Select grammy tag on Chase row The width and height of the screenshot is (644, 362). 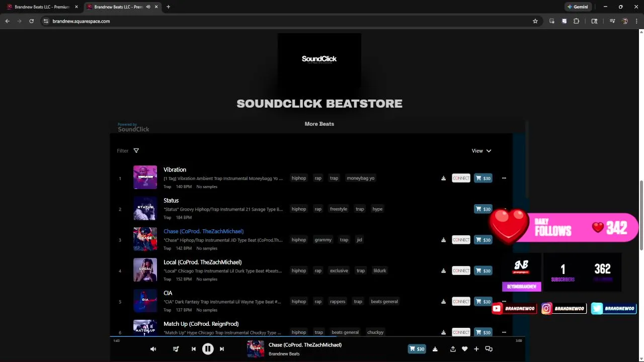click(323, 240)
